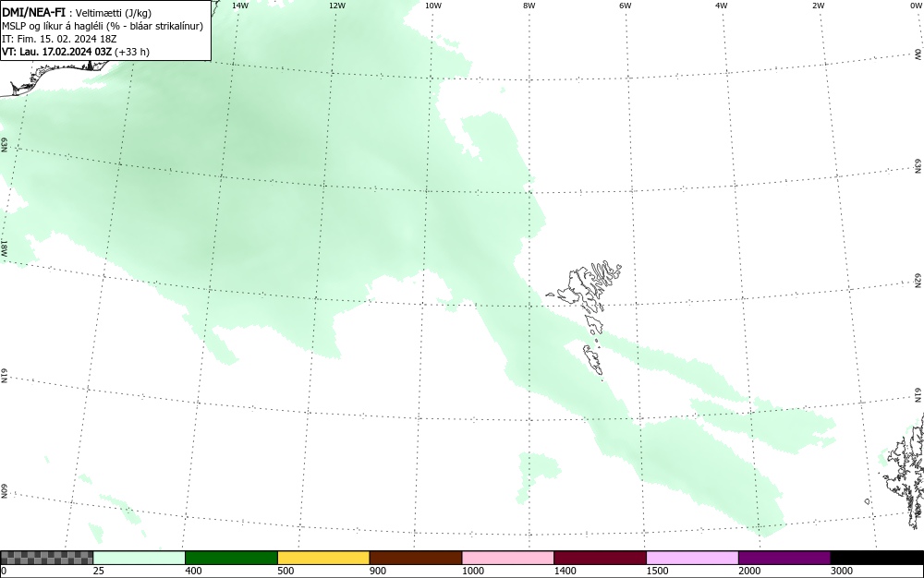Click the legend value "1500"

click(658, 571)
